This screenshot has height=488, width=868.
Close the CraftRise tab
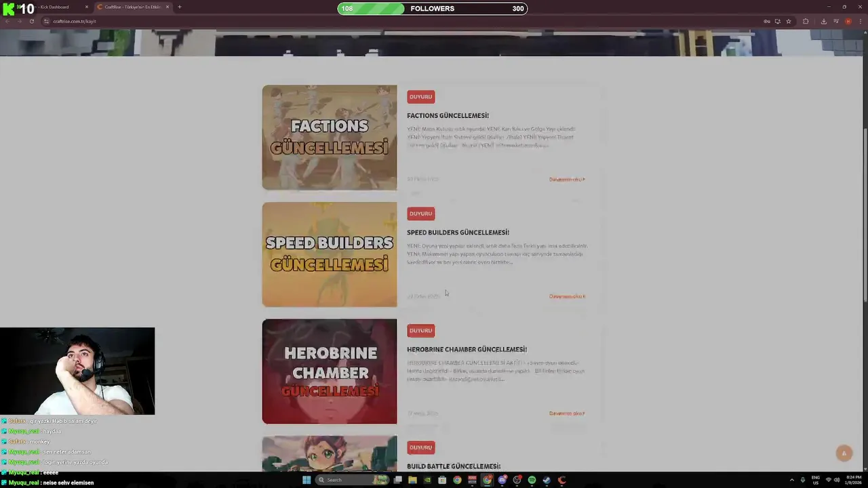tap(167, 7)
